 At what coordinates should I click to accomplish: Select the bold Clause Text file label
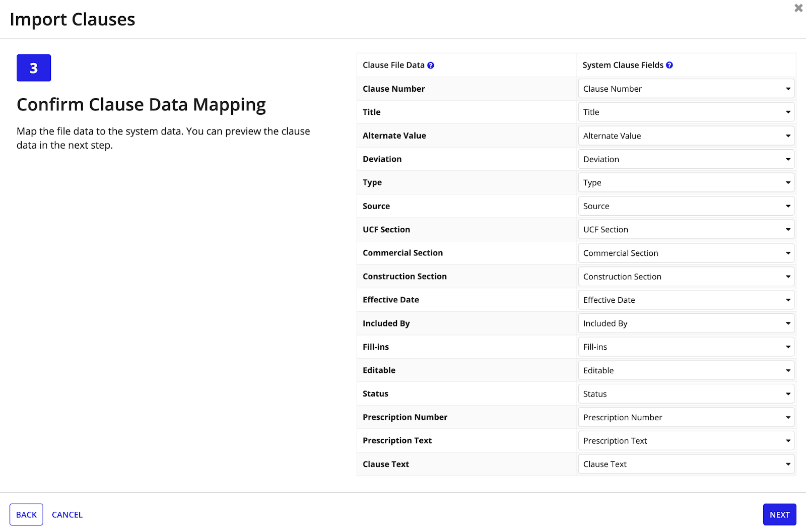coord(386,464)
